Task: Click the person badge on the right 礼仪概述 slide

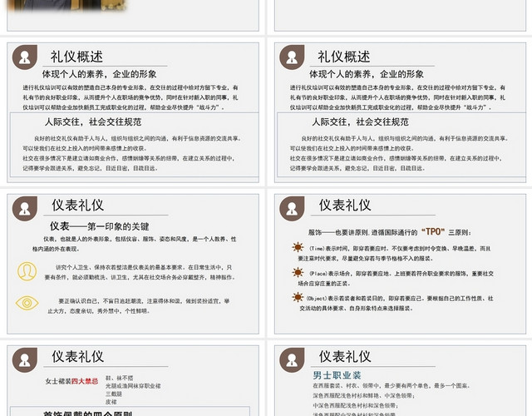Action: [292, 57]
